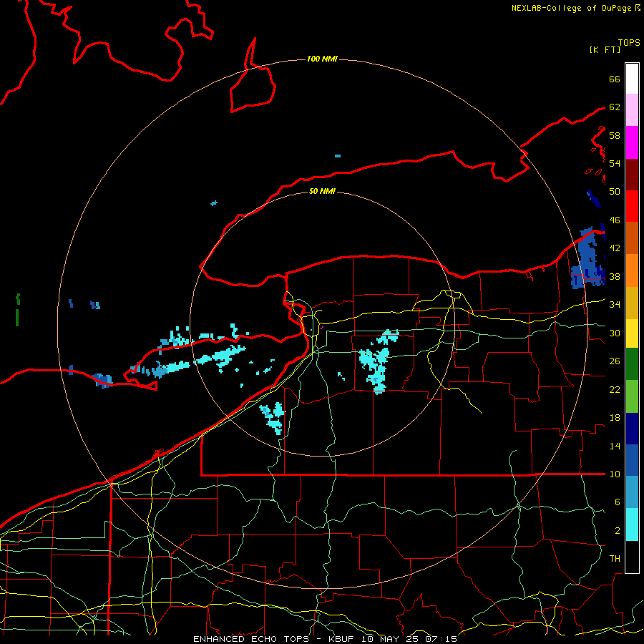644x644 pixels.
Task: Click the dark red swatch between 50 and 54
Action: [x=632, y=175]
